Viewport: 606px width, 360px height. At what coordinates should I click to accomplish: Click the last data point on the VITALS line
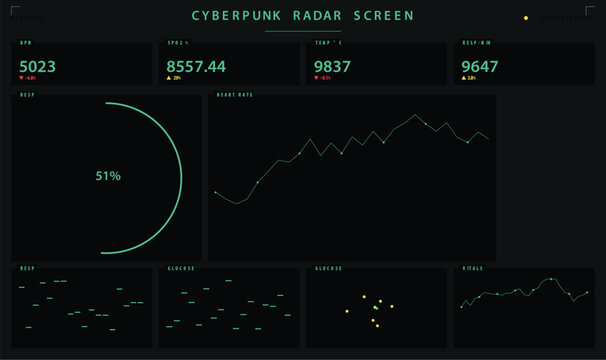pos(587,293)
